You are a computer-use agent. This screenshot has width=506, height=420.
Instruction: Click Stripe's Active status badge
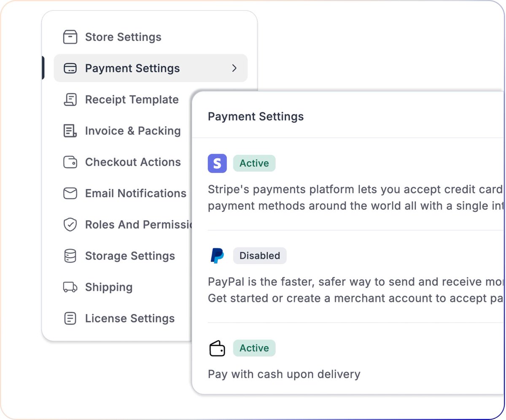click(x=254, y=163)
